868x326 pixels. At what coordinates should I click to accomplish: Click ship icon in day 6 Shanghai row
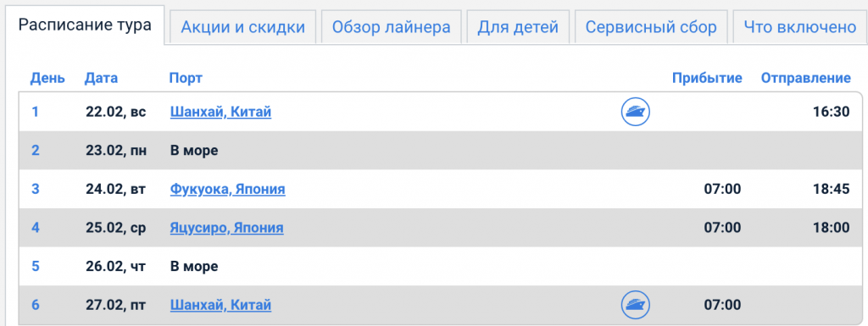(635, 305)
